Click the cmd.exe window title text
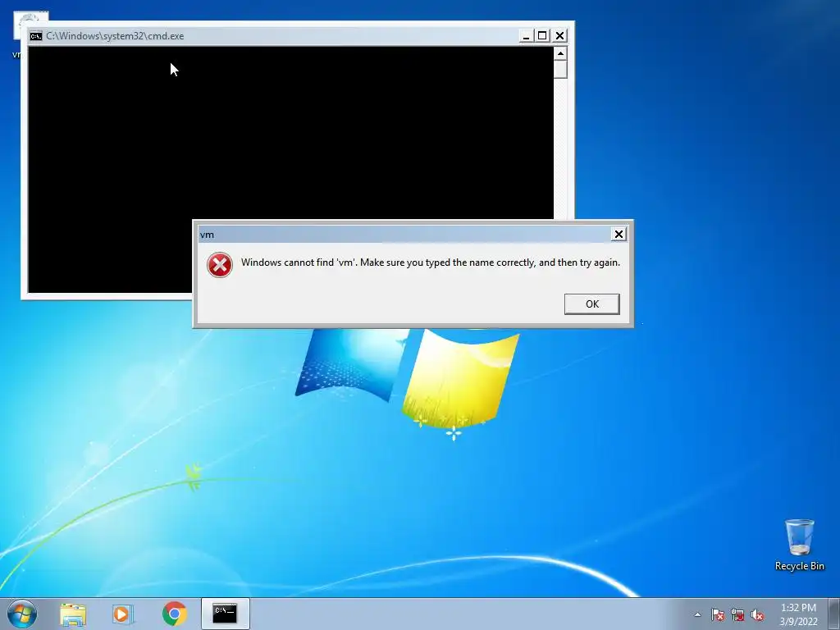This screenshot has width=840, height=630. 115,36
